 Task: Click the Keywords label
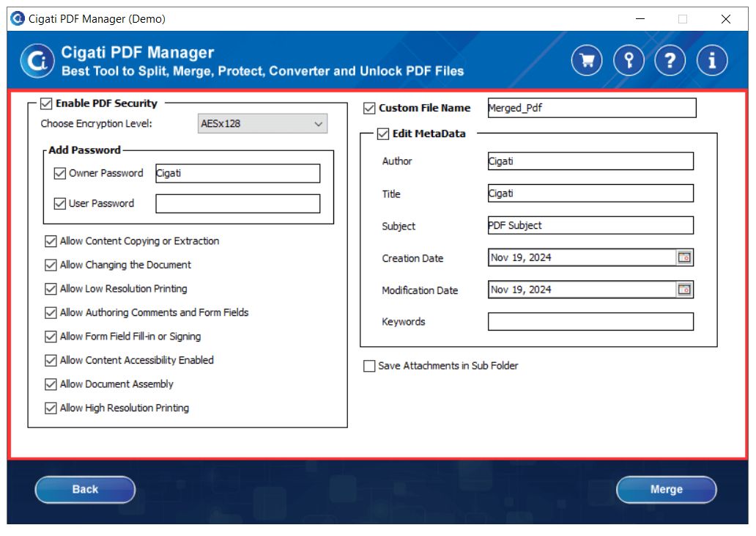[x=404, y=322]
